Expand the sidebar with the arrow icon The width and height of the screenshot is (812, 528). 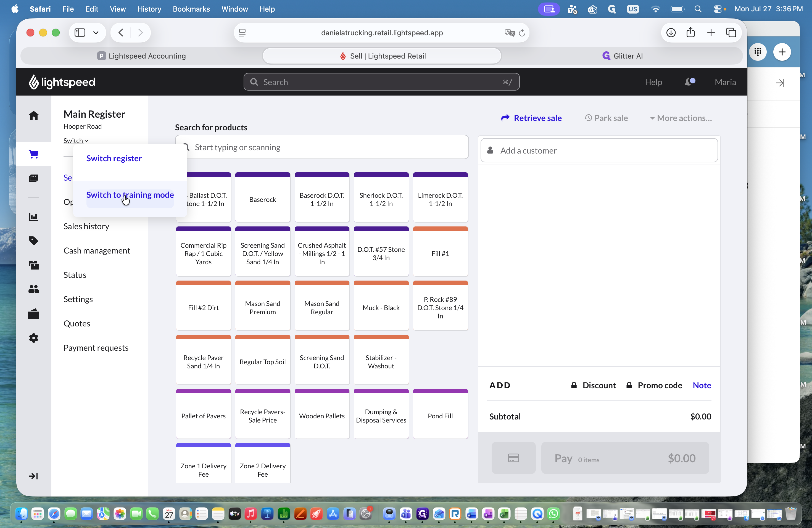point(33,476)
